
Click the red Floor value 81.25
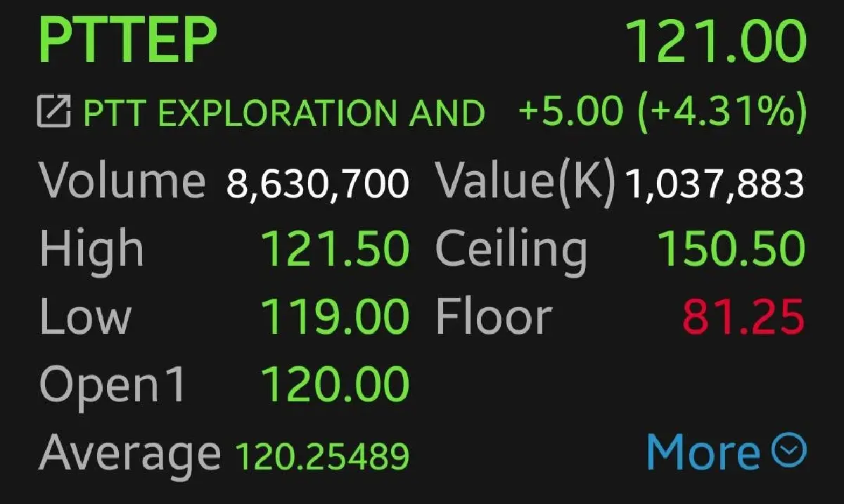tap(744, 316)
